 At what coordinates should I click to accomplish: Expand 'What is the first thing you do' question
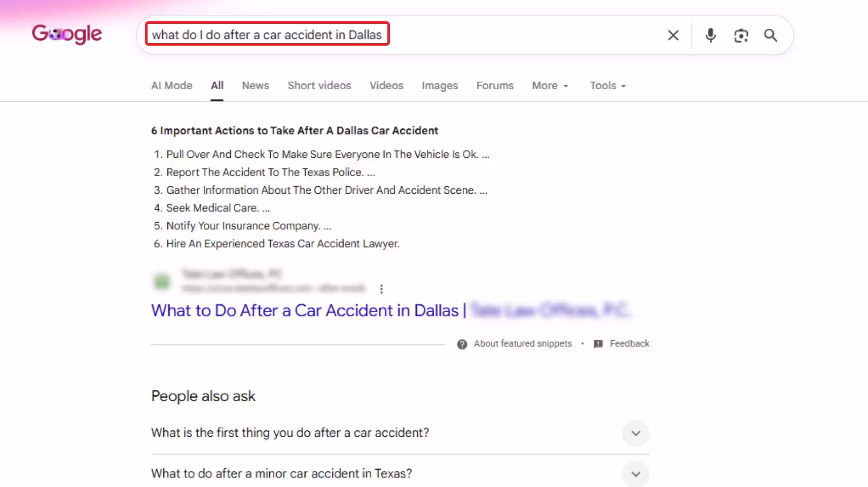400,433
